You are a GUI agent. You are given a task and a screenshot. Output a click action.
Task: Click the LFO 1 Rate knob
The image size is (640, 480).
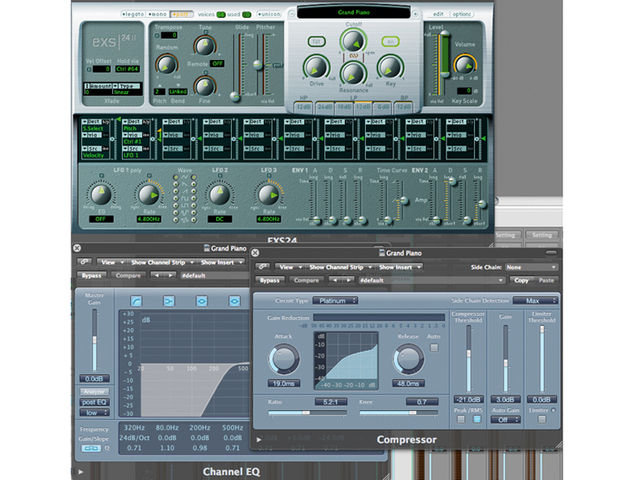click(x=149, y=195)
